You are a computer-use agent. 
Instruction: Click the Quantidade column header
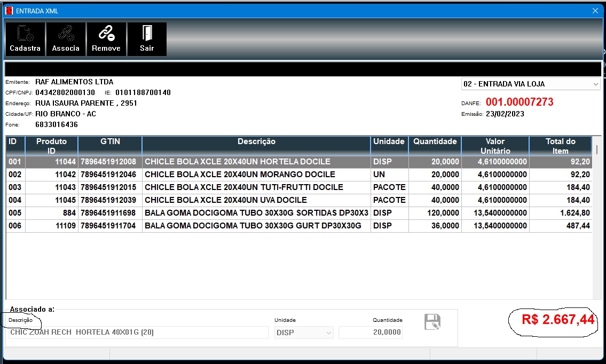click(x=435, y=142)
